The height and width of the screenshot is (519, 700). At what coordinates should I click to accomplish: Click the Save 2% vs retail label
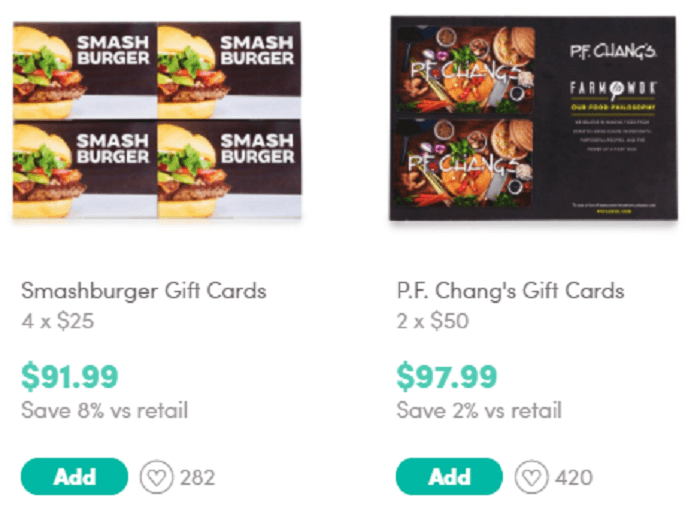click(479, 411)
